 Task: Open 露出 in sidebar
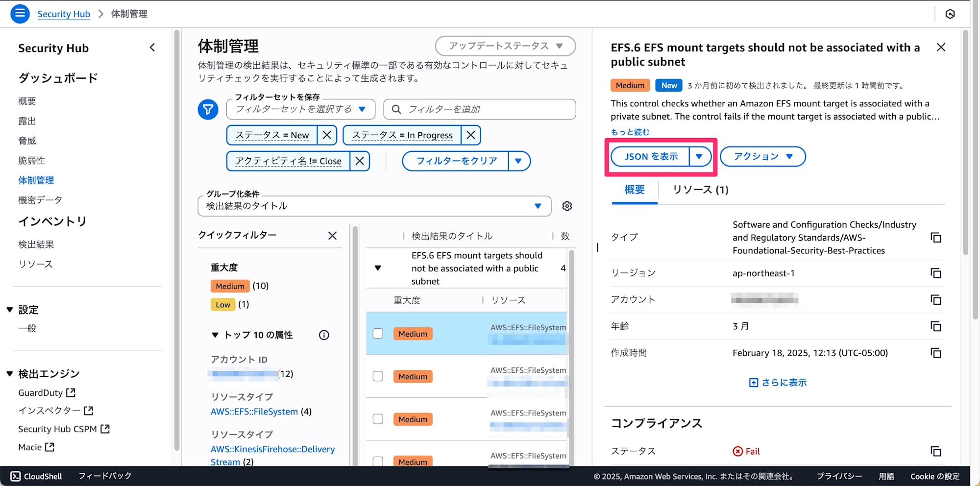[27, 121]
